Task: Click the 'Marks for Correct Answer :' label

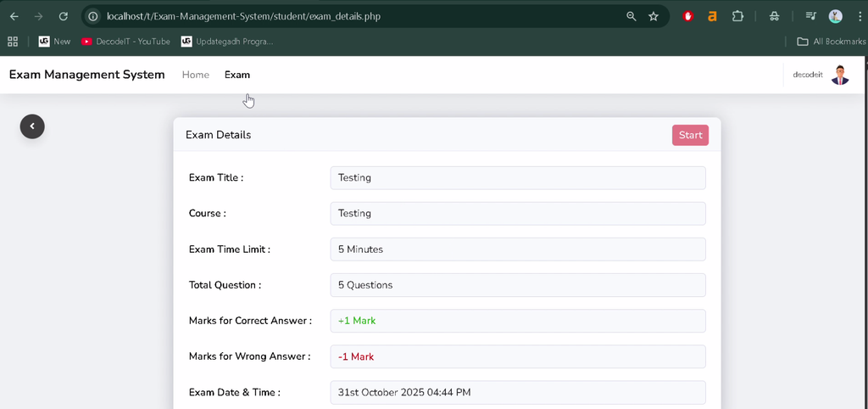Action: click(250, 321)
